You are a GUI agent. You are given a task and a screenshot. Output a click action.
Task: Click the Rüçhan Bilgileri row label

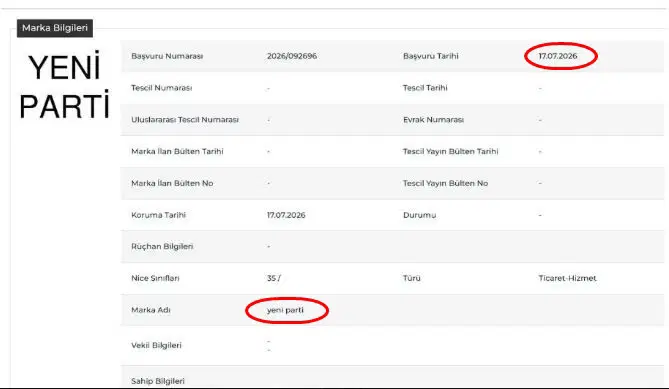[x=162, y=247]
